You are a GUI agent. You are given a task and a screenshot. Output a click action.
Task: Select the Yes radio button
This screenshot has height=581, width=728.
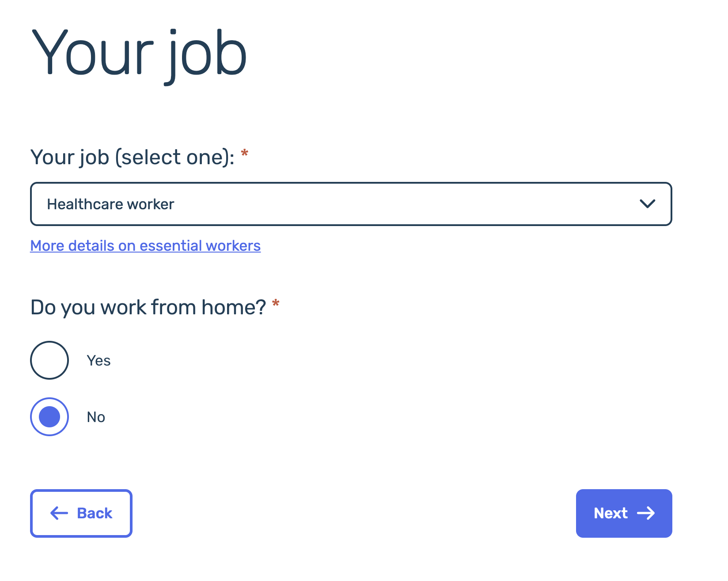[49, 360]
